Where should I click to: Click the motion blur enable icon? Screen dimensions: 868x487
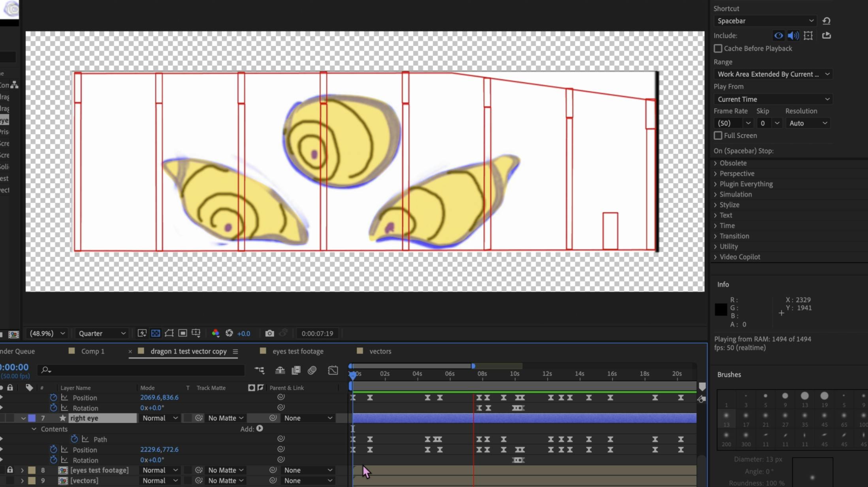[312, 370]
